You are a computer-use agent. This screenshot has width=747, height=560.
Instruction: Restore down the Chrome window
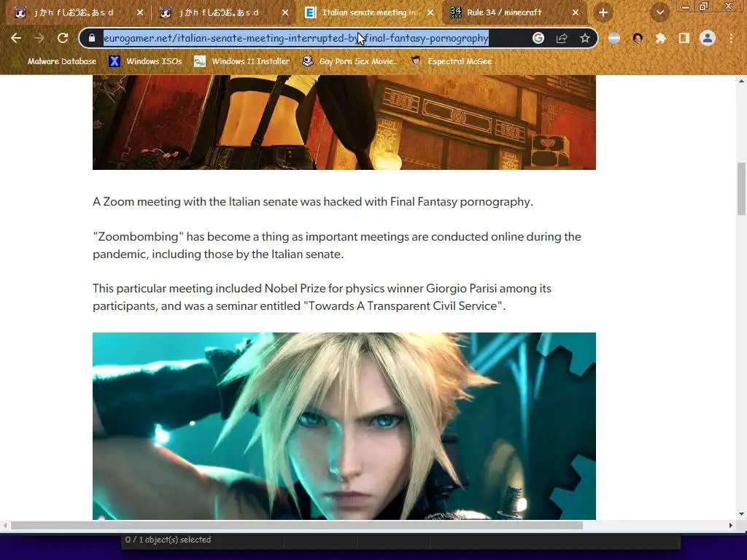point(704,6)
